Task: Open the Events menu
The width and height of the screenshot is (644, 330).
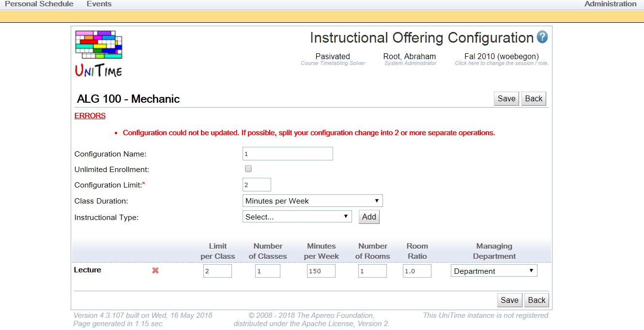Action: (99, 4)
